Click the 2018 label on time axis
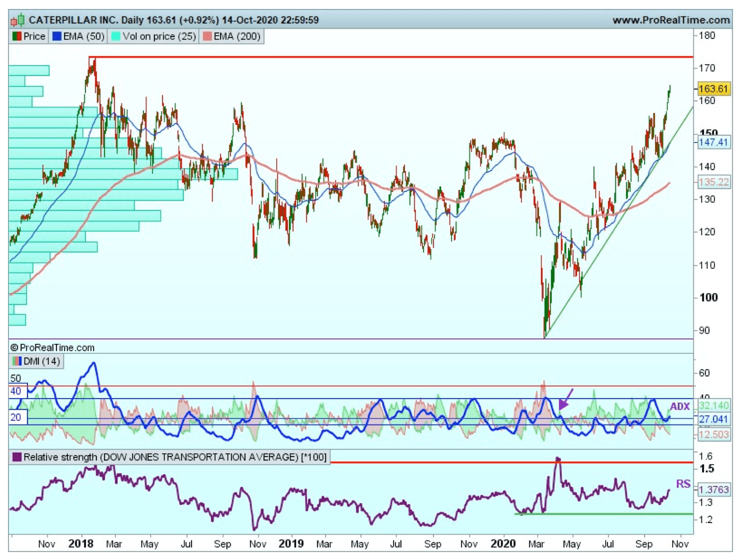 click(81, 543)
